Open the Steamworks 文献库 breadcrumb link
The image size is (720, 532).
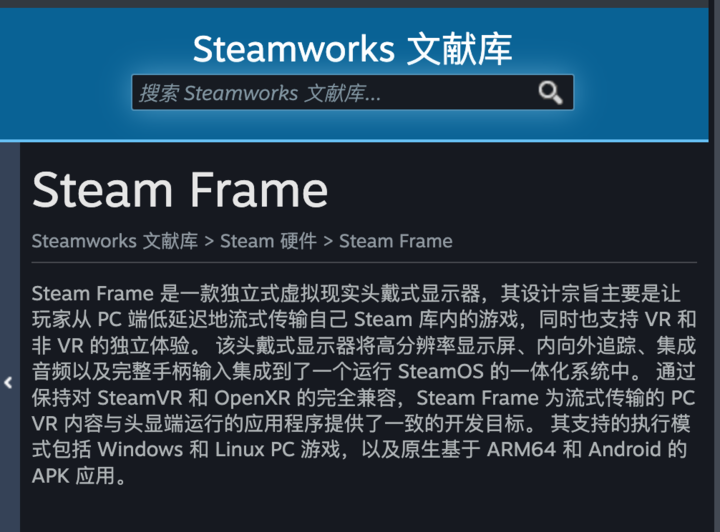(x=115, y=241)
